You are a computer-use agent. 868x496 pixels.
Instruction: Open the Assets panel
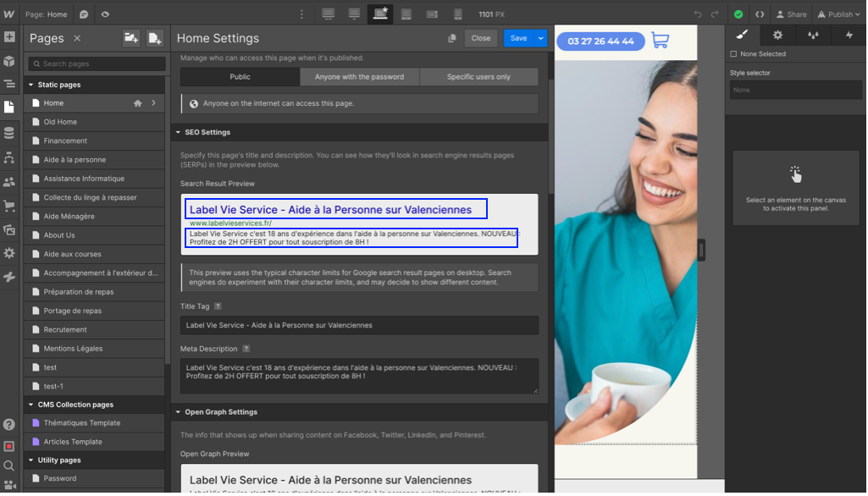pos(8,229)
